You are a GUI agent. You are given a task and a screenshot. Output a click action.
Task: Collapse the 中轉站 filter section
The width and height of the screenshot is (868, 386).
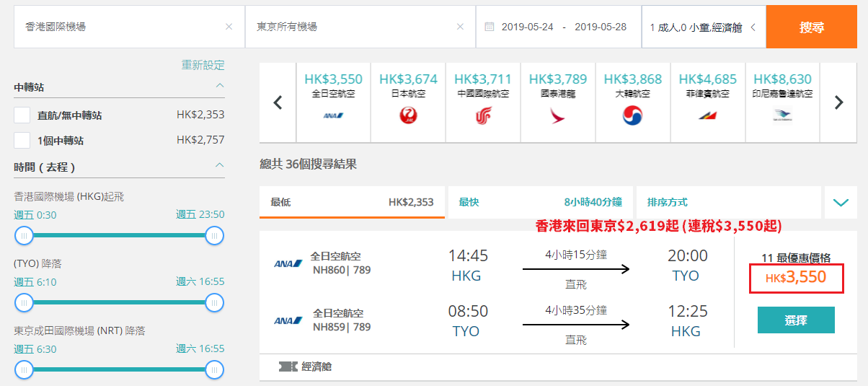tap(220, 87)
